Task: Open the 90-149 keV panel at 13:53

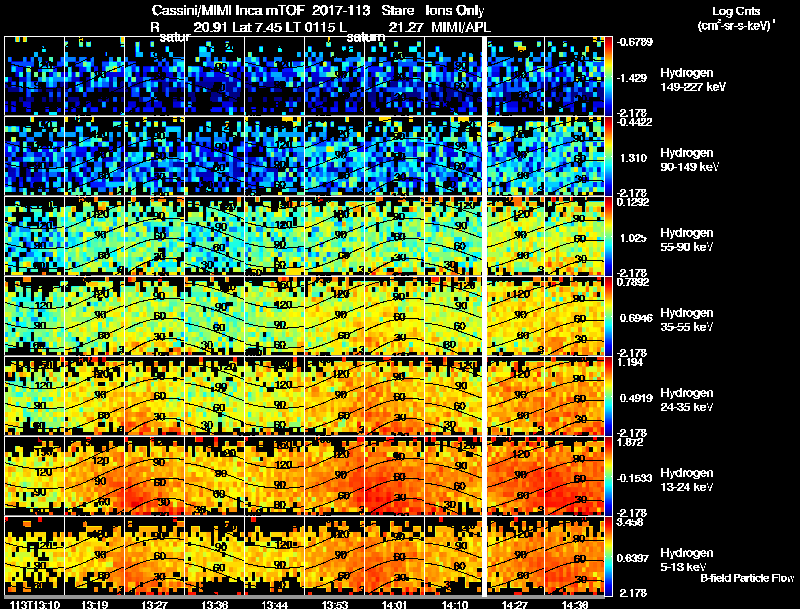Action: 335,156
